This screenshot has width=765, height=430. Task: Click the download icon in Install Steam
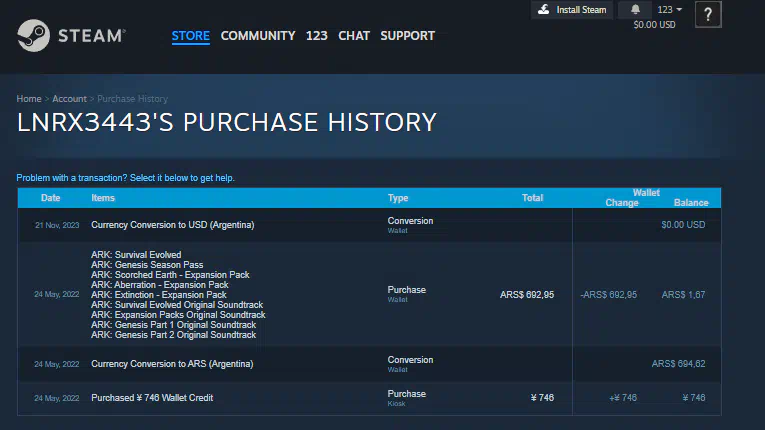coord(544,9)
